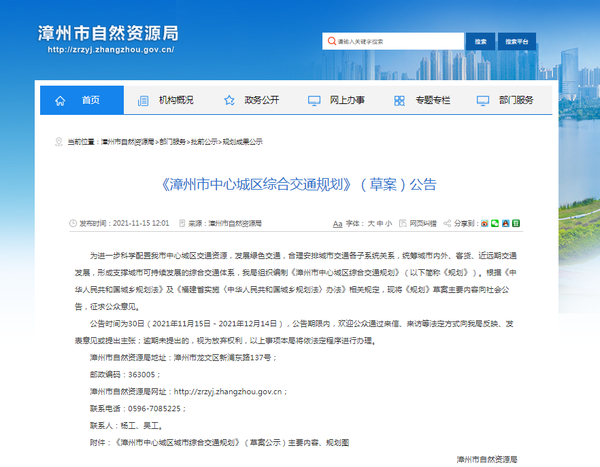600x467 pixels.
Task: Click the 网页纠错 link
Action: coord(423,224)
